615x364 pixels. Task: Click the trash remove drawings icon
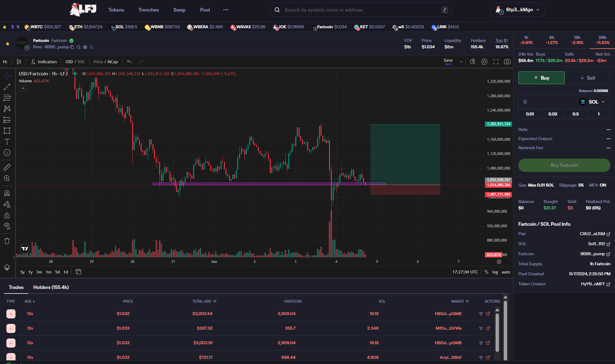tap(7, 241)
